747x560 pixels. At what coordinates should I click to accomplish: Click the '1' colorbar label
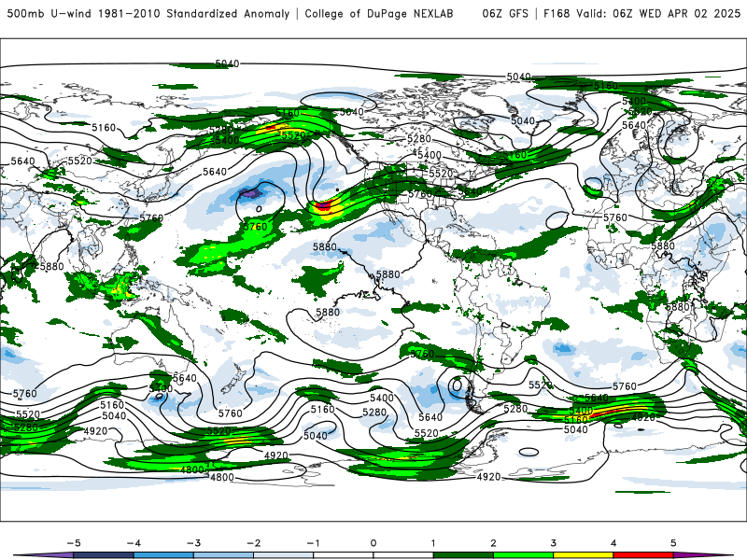[433, 543]
